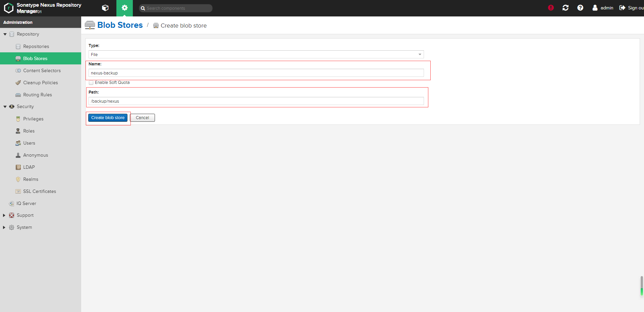Screen dimensions: 644x312
Task: Click the Name field with nexus-backup
Action: point(256,73)
